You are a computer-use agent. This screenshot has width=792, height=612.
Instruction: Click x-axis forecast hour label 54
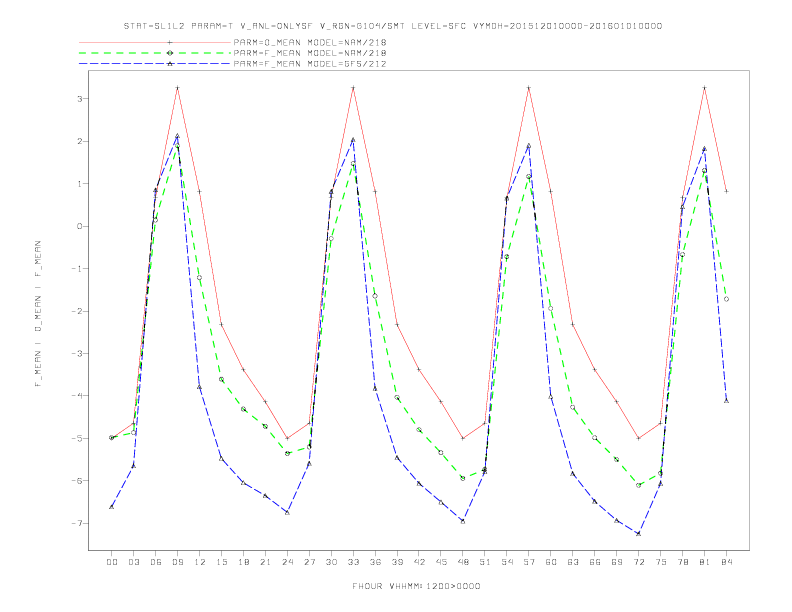(507, 562)
